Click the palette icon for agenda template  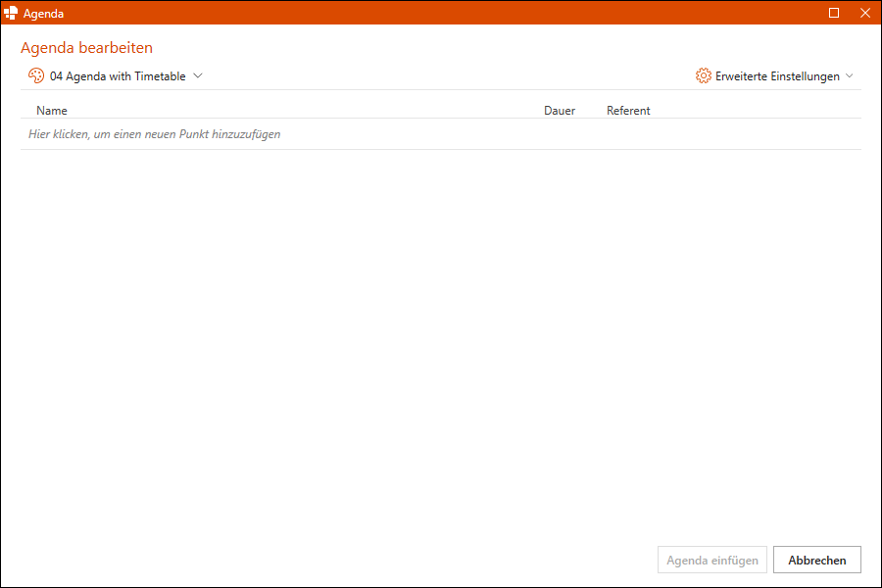pos(36,76)
